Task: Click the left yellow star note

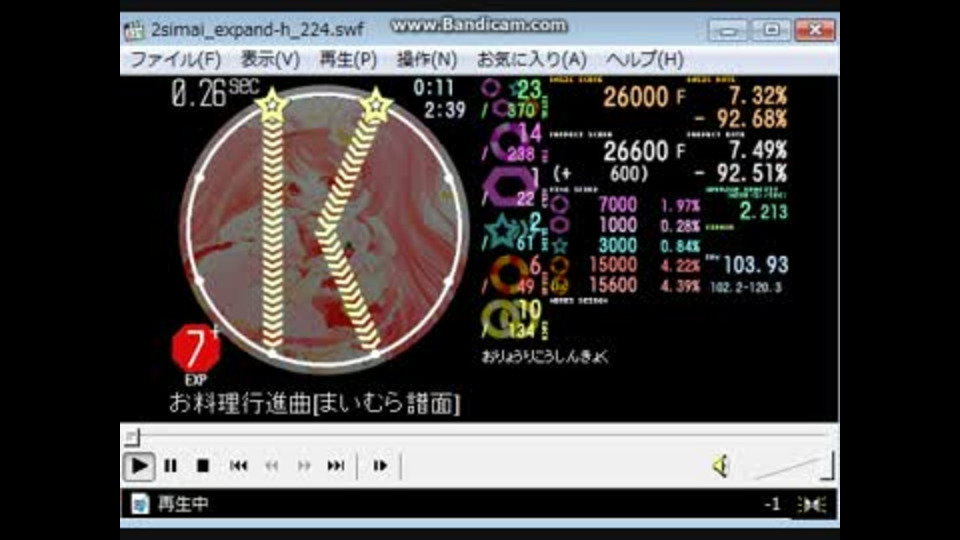Action: 272,105
